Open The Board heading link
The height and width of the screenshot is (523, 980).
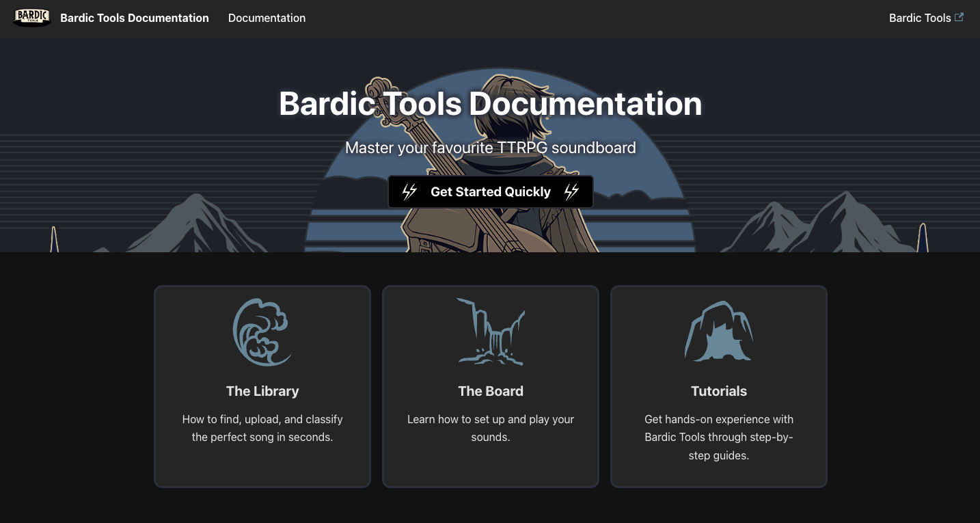tap(491, 391)
